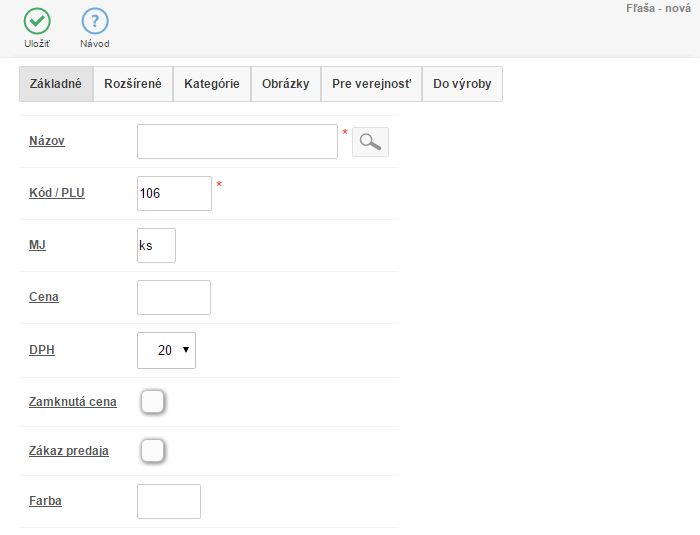Image resolution: width=700 pixels, height=535 pixels.
Task: Click the green Uložiť checkmark icon
Action: click(x=37, y=21)
